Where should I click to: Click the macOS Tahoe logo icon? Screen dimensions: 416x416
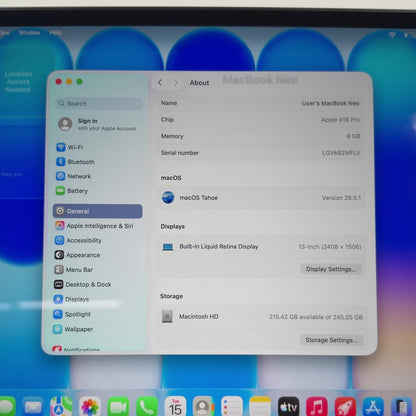(168, 198)
